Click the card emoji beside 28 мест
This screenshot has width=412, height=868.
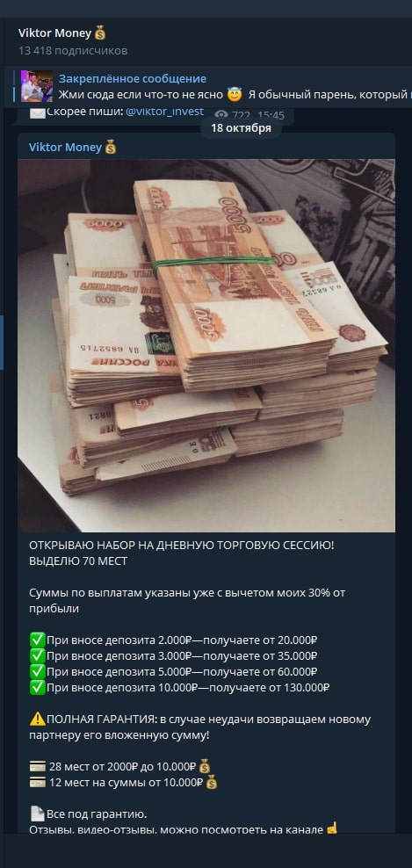pos(37,767)
